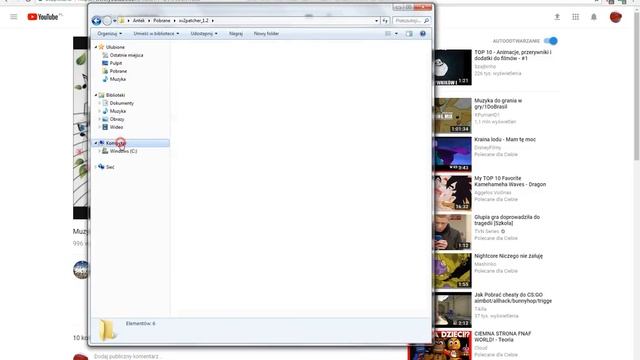Open the Organizuj menu

[109, 33]
